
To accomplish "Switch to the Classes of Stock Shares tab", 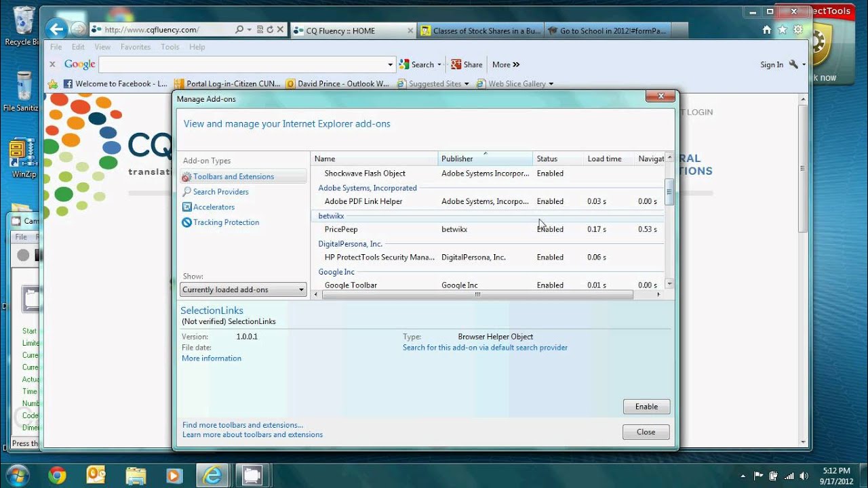I will pos(480,30).
